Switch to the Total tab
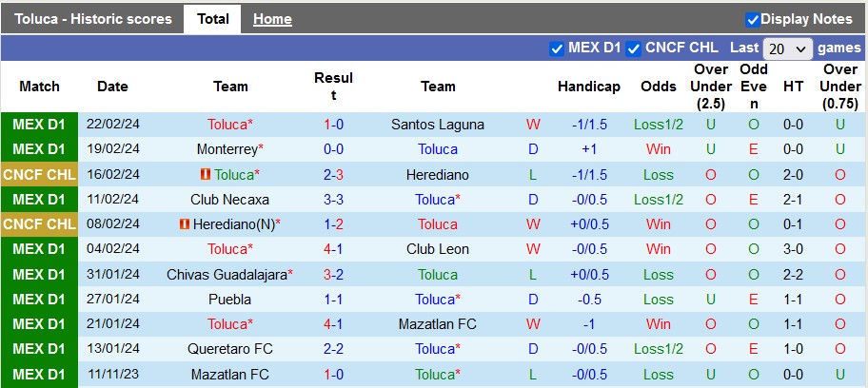 coord(212,19)
